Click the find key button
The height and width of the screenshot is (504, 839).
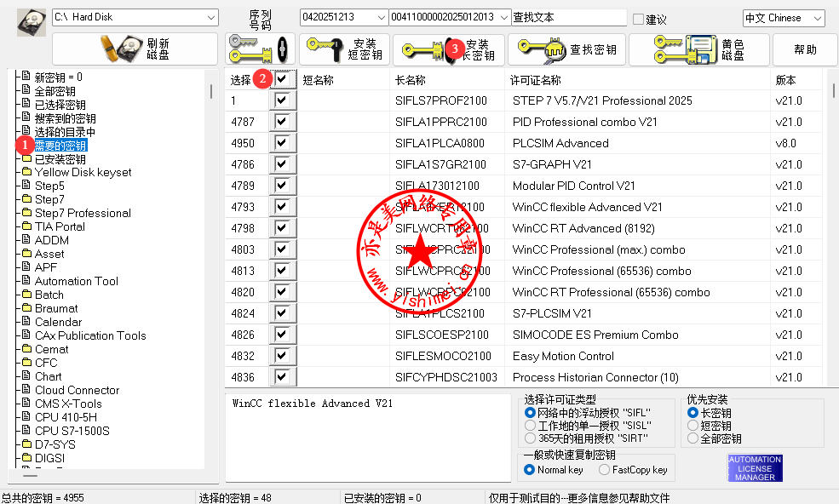pyautogui.click(x=566, y=50)
